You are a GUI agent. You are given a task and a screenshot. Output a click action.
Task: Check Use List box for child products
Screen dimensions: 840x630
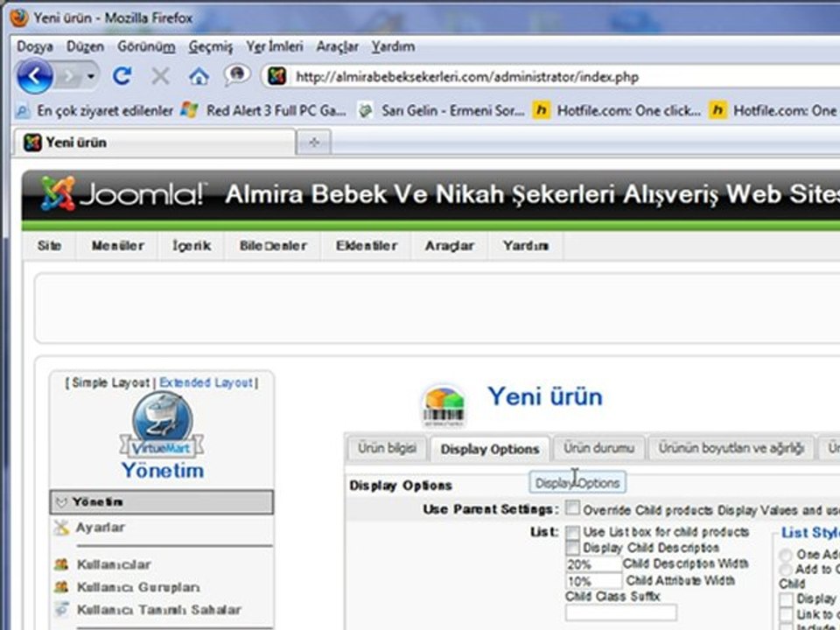pyautogui.click(x=572, y=533)
